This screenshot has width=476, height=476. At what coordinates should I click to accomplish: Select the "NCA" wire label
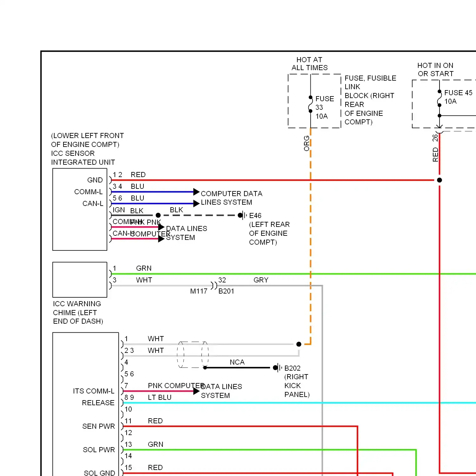coord(237,362)
